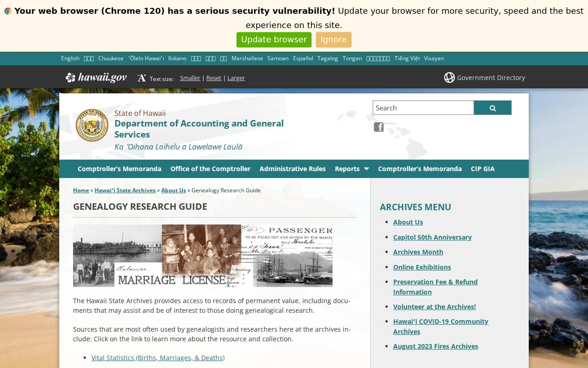Image resolution: width=588 pixels, height=368 pixels.
Task: Make text Smaller
Action: 190,78
